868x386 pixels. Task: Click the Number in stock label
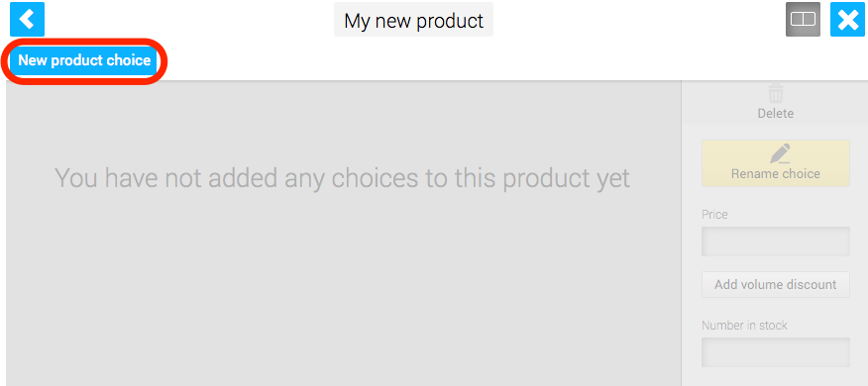744,326
